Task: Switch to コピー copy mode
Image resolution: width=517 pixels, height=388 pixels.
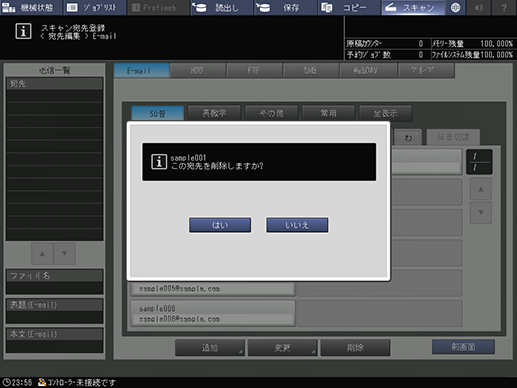Action: pyautogui.click(x=349, y=7)
